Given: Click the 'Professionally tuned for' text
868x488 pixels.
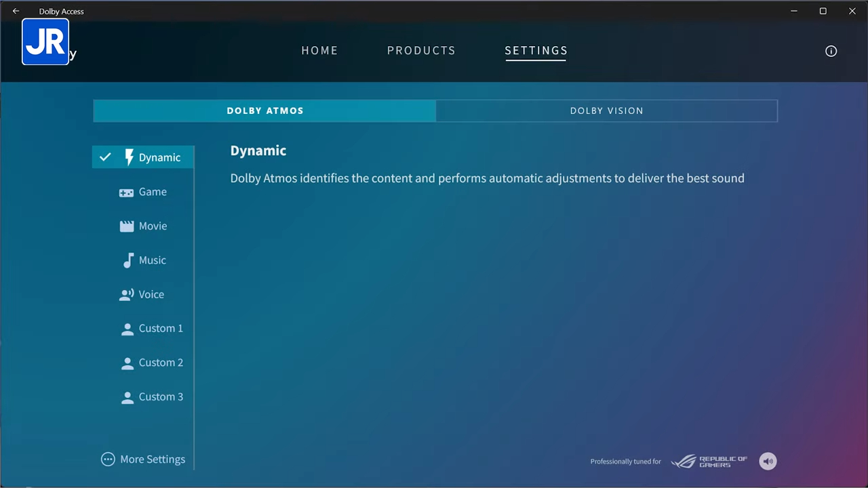Looking at the screenshot, I should point(625,462).
